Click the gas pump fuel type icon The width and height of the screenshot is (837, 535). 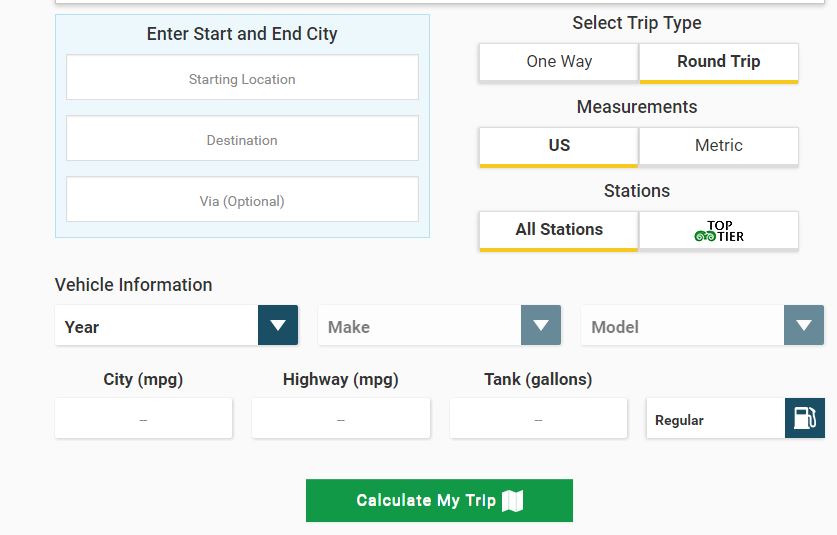pos(805,418)
